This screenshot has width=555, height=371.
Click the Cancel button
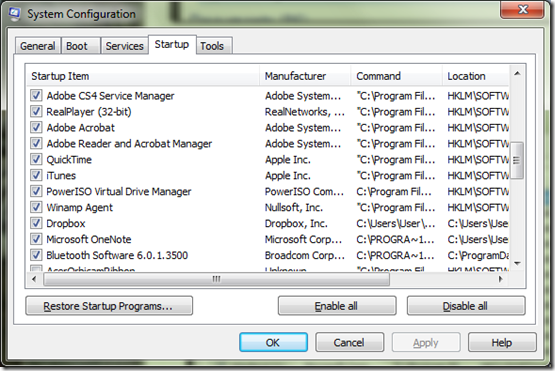tap(349, 342)
